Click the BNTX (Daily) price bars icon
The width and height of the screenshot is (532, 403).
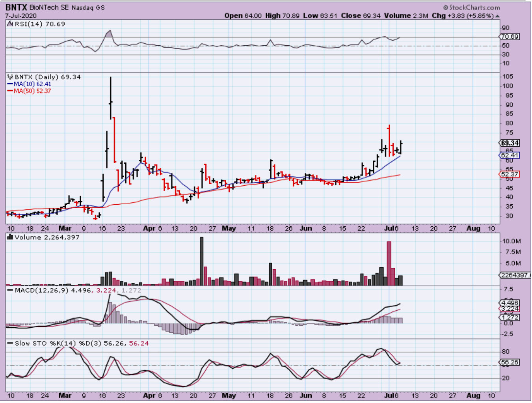pyautogui.click(x=10, y=77)
